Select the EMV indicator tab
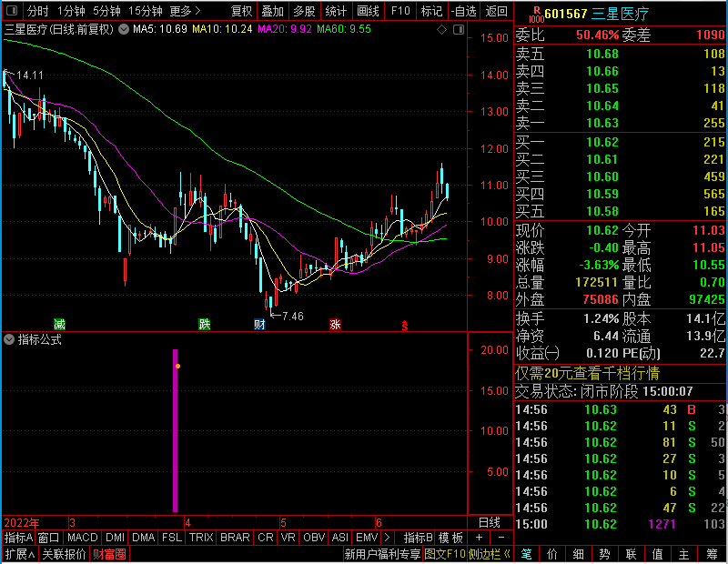This screenshot has height=564, width=728. point(367,538)
